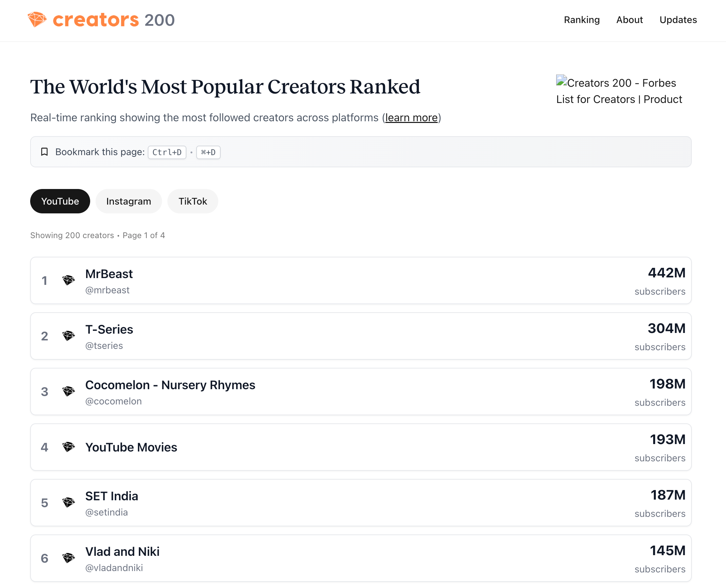Image resolution: width=726 pixels, height=588 pixels.
Task: Follow the "learn more" link
Action: tap(411, 118)
